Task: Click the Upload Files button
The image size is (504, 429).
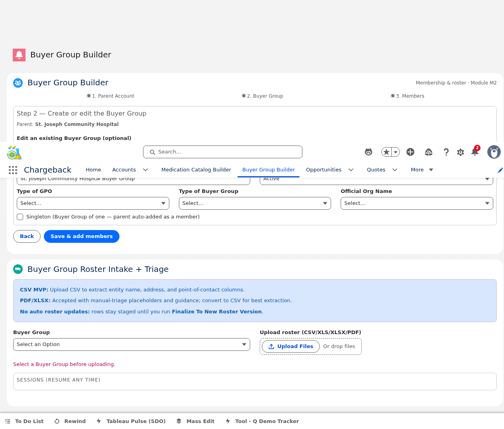Action: click(291, 346)
